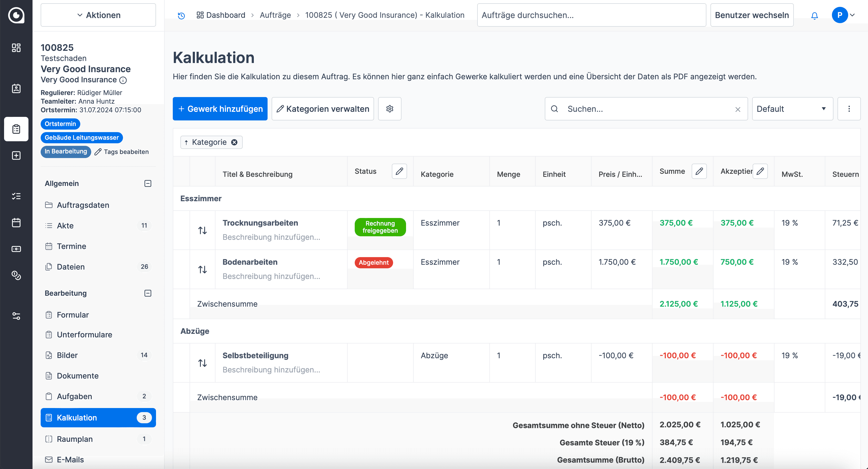
Task: Open Raumplan in sidebar menu
Action: pos(74,439)
